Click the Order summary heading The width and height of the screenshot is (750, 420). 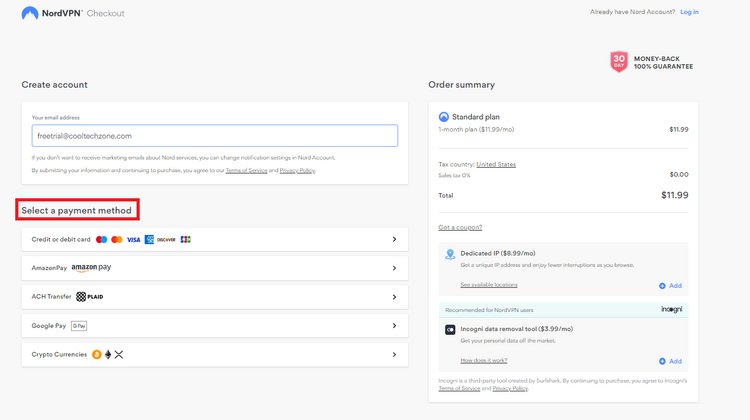pyautogui.click(x=462, y=85)
